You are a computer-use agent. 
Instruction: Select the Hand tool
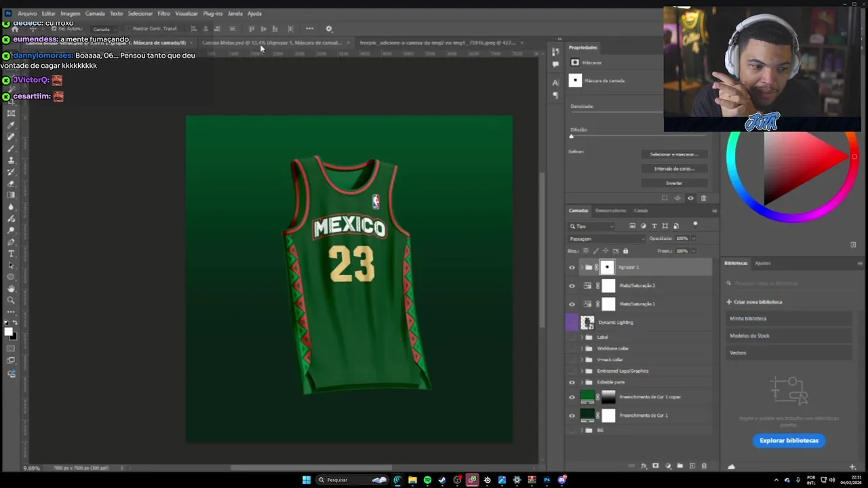tap(11, 289)
